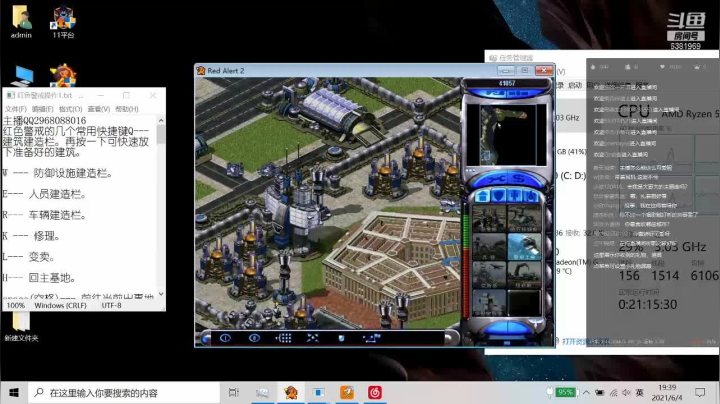Click left blue scroll button below the cameos
Viewport: 720px width, 404px height.
[495, 329]
